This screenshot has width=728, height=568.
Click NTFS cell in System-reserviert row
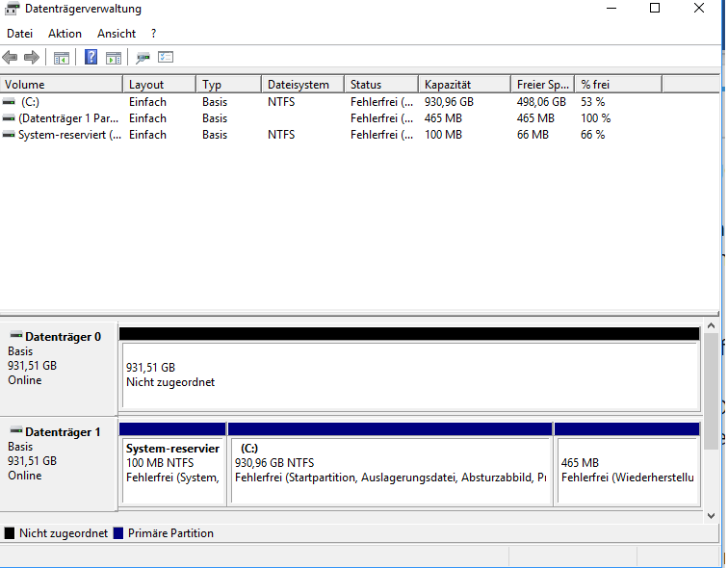[281, 135]
